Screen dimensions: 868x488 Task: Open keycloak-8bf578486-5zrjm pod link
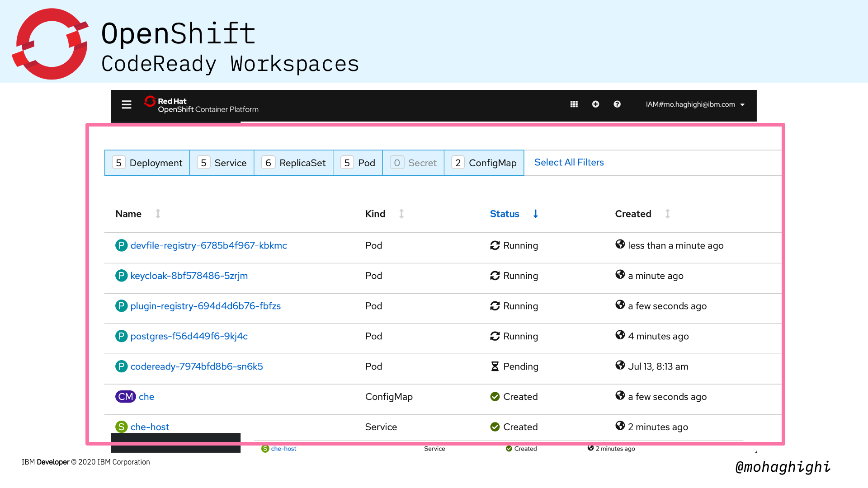pyautogui.click(x=189, y=276)
